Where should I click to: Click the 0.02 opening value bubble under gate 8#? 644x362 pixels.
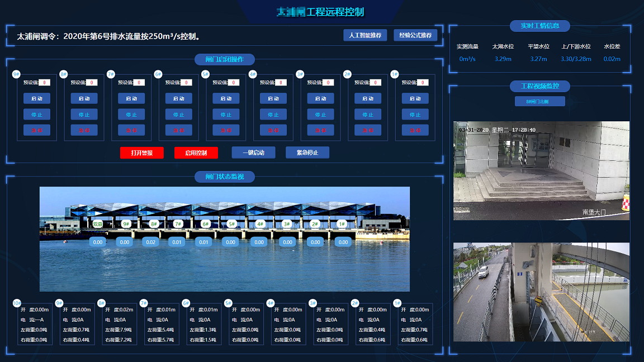pyautogui.click(x=150, y=242)
